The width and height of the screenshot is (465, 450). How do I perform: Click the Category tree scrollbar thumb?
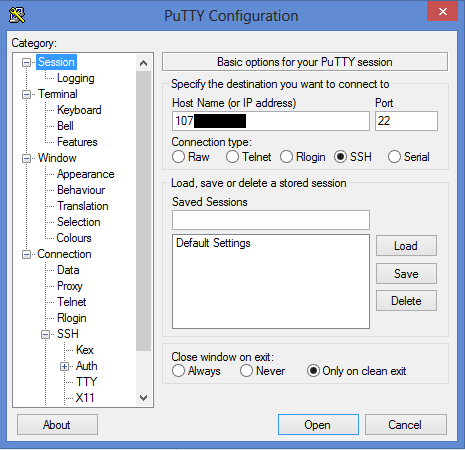(144, 211)
